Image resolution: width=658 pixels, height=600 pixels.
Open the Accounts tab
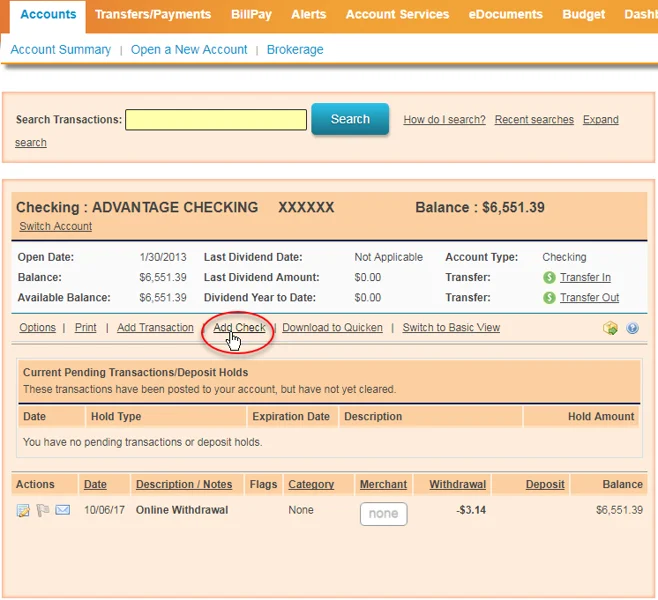pos(48,15)
